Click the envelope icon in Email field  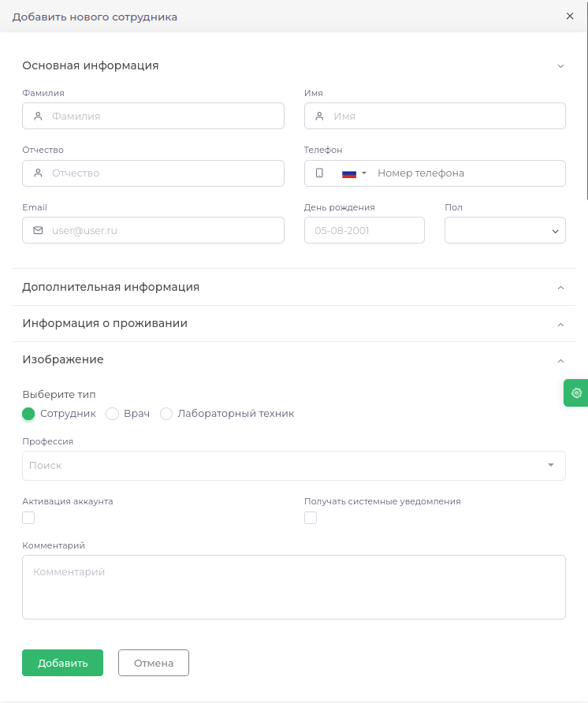point(38,230)
